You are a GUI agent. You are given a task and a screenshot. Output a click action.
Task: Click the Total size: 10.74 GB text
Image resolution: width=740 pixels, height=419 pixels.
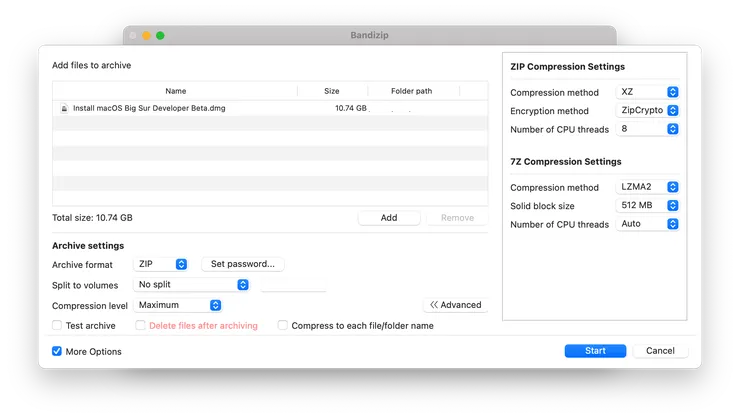click(92, 218)
